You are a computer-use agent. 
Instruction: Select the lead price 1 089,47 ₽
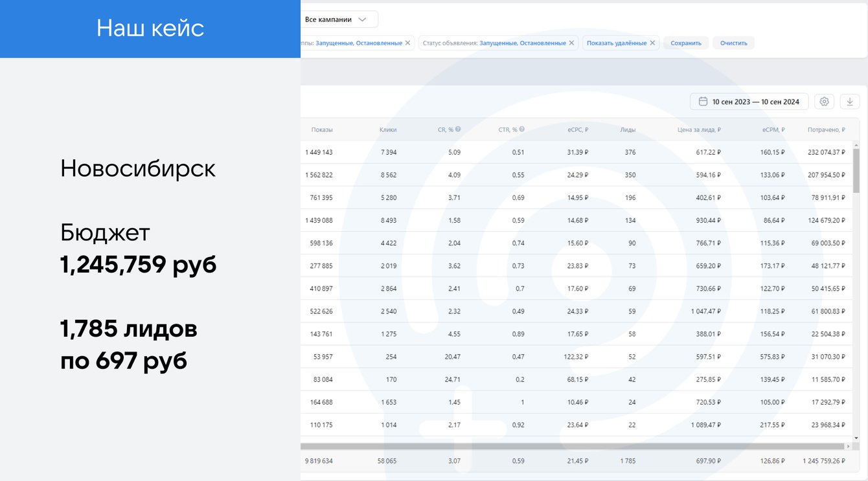(706, 425)
